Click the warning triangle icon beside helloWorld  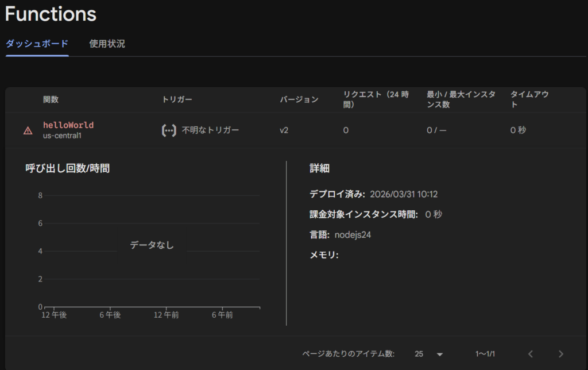(x=28, y=130)
